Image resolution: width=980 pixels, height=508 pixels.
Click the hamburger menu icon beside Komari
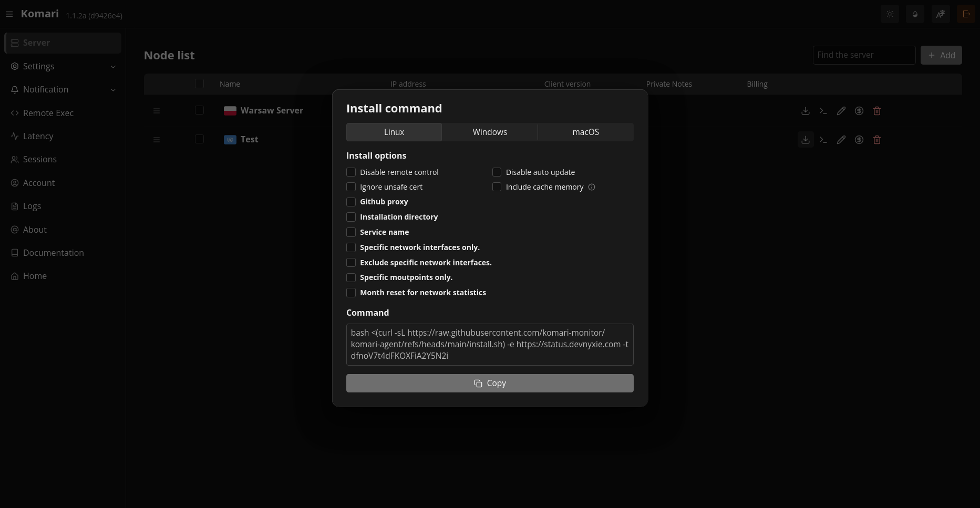coord(9,14)
